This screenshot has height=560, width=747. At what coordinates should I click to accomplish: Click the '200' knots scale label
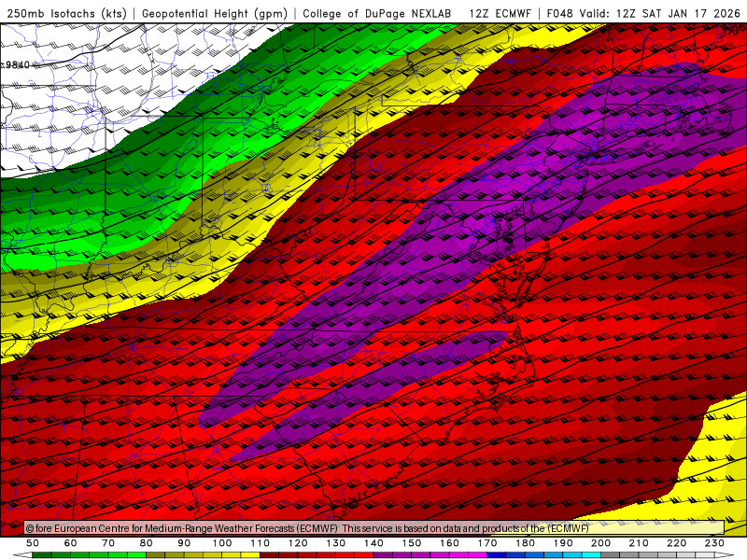click(600, 543)
